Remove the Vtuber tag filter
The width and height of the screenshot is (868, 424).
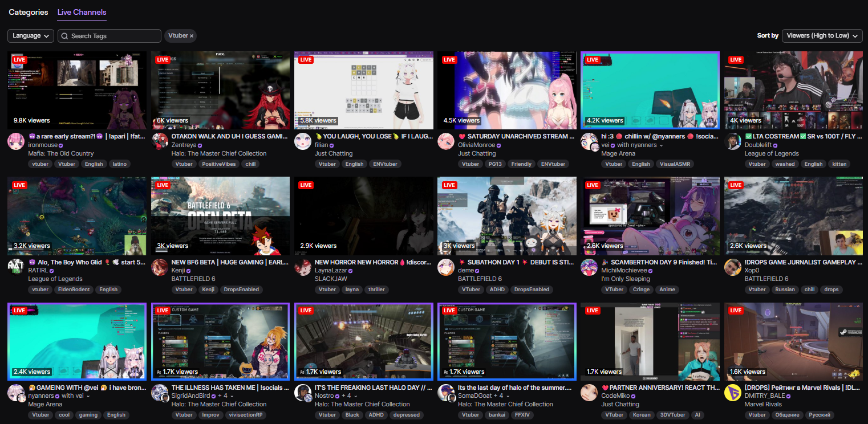tap(192, 36)
